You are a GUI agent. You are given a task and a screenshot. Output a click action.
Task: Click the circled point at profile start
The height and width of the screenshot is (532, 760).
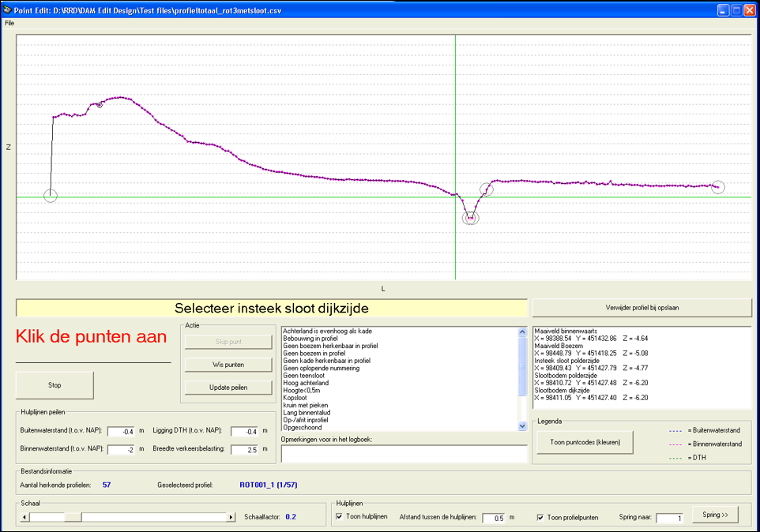click(51, 195)
